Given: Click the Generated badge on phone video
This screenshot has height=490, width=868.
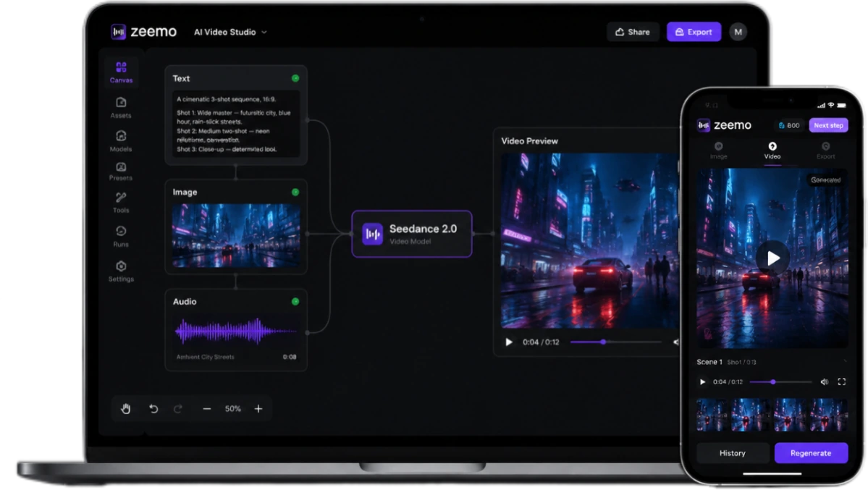Looking at the screenshot, I should pyautogui.click(x=825, y=180).
